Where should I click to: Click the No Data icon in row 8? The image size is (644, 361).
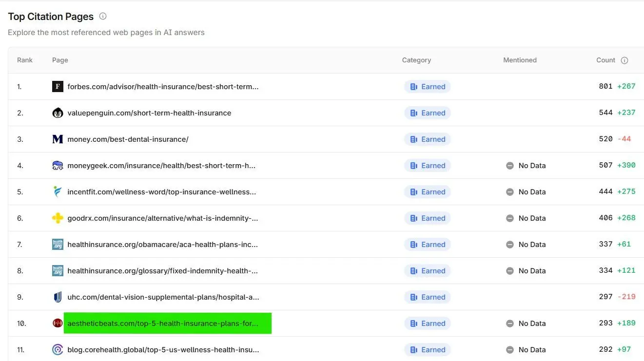tap(510, 271)
